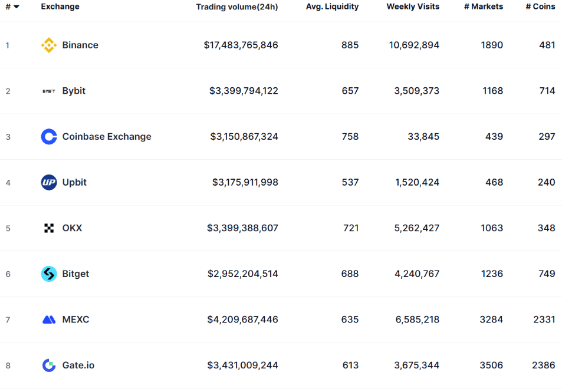Select Bitget volume $2,952,204,514
The width and height of the screenshot is (562, 392).
tap(243, 274)
